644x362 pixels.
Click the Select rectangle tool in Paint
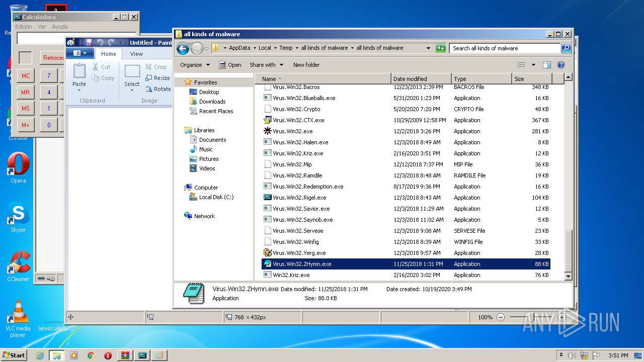click(132, 71)
